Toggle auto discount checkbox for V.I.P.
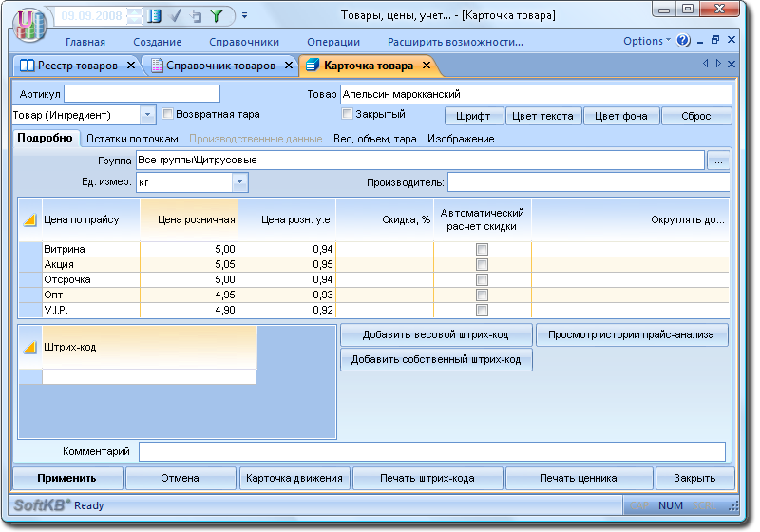This screenshot has width=760, height=532. point(482,310)
